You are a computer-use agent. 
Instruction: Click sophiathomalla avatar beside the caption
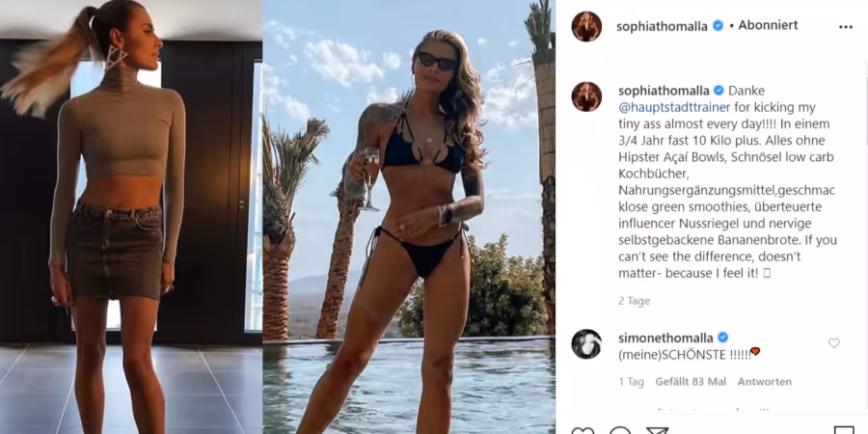click(586, 96)
